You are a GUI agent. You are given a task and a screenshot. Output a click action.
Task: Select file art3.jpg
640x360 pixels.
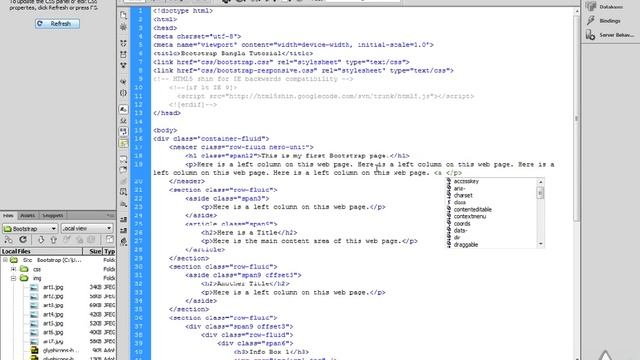coord(53,305)
